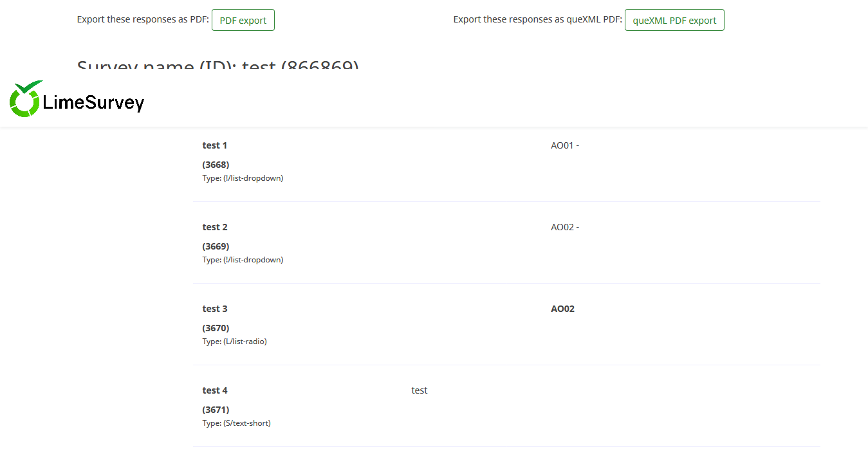Click the "test" answer text for test 4
The image size is (868, 465).
pyautogui.click(x=419, y=390)
